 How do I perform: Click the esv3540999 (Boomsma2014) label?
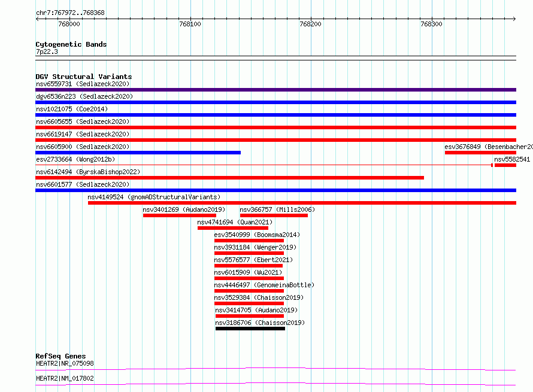[257, 235]
